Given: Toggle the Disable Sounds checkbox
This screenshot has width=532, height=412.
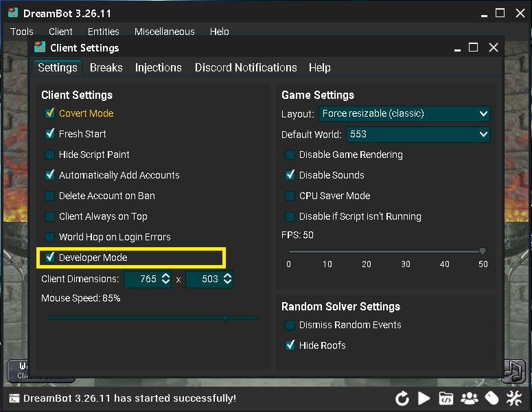Looking at the screenshot, I should (x=290, y=175).
